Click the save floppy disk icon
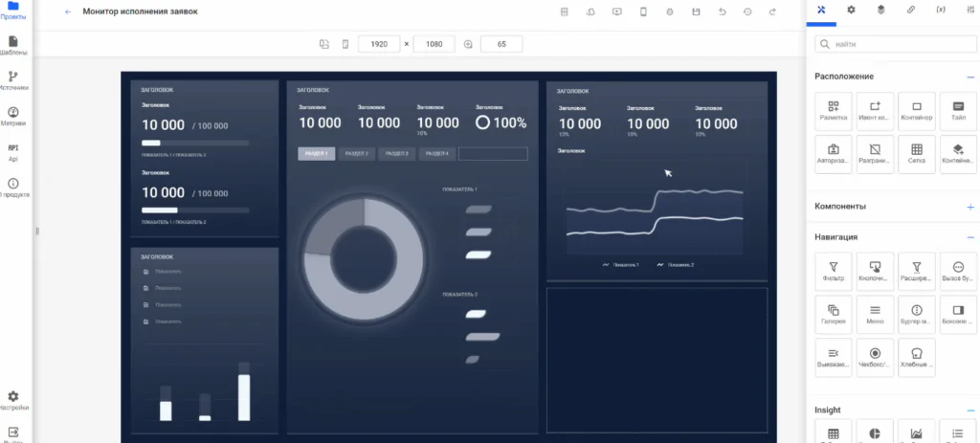This screenshot has height=443, width=980. pyautogui.click(x=697, y=11)
